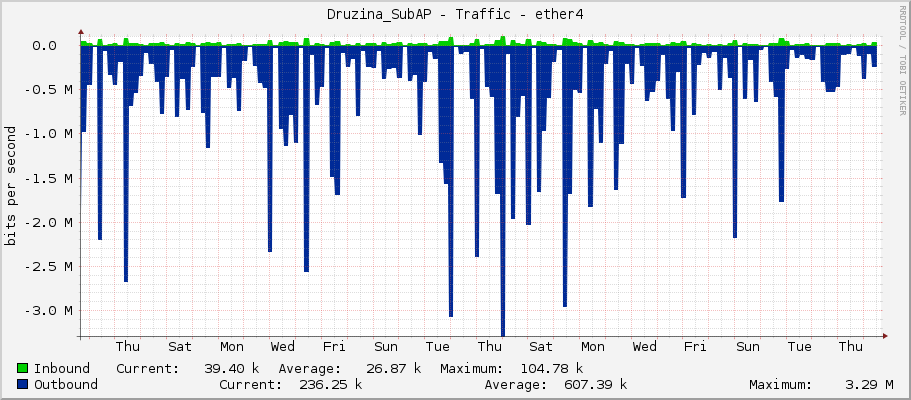Viewport: 911px width, 400px height.
Task: Click the Outbound legend label
Action: (x=66, y=384)
